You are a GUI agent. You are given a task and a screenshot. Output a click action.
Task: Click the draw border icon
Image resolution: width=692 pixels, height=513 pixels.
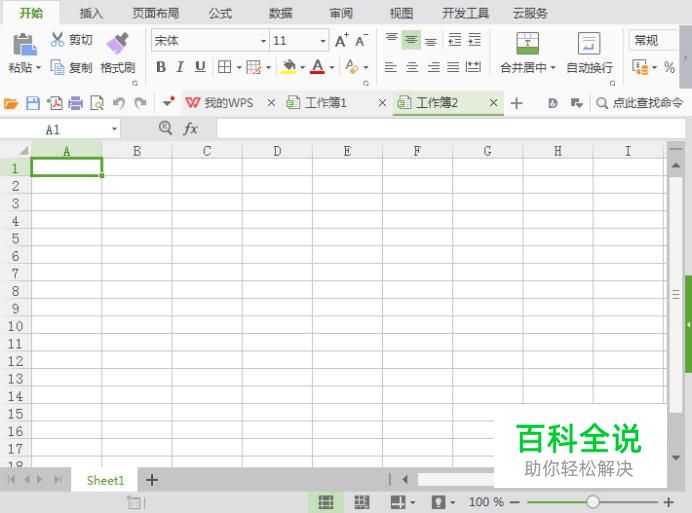coord(254,67)
